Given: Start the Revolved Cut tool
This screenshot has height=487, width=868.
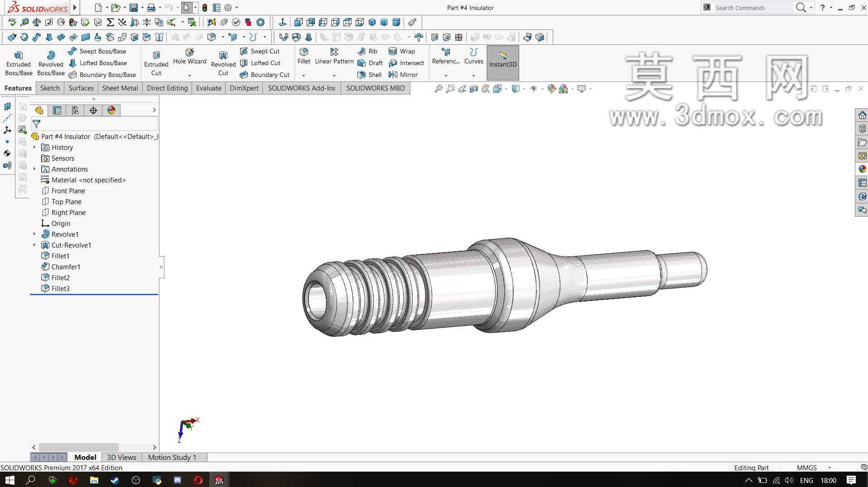Looking at the screenshot, I should pos(223,63).
